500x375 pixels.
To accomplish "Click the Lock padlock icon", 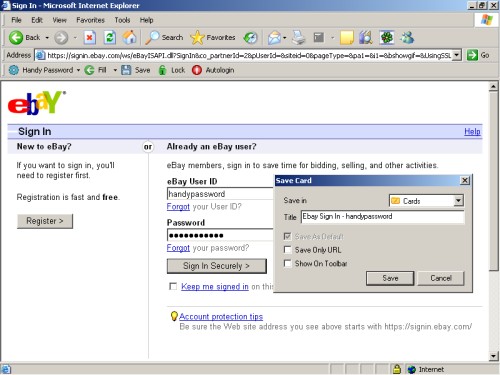I will pos(162,70).
